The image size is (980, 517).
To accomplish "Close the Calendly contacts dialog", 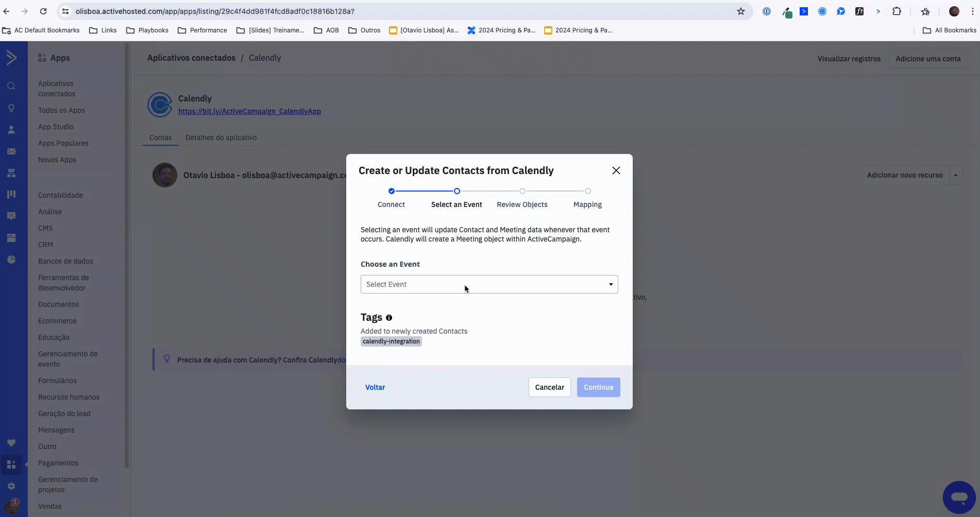I will point(616,170).
